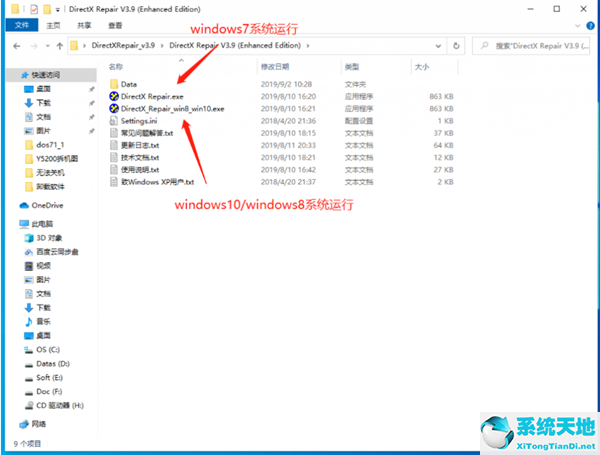Sort by the 类型 column header
Screen dimensions: 600x455
[352, 67]
